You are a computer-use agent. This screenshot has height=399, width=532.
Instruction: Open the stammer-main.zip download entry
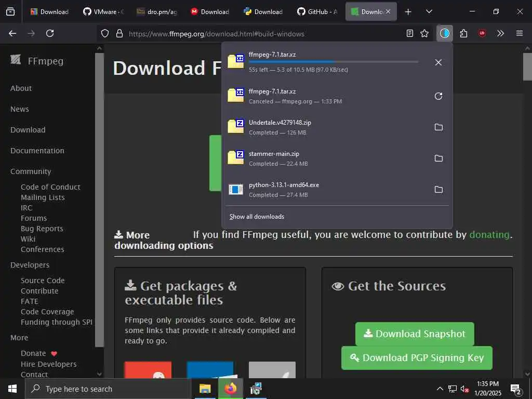pyautogui.click(x=326, y=158)
